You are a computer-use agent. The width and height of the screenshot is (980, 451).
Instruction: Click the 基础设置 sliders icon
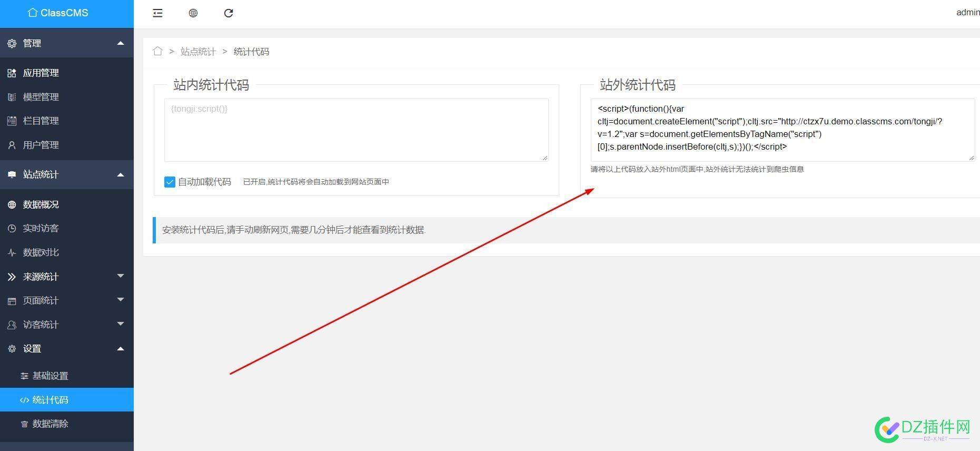pos(24,376)
